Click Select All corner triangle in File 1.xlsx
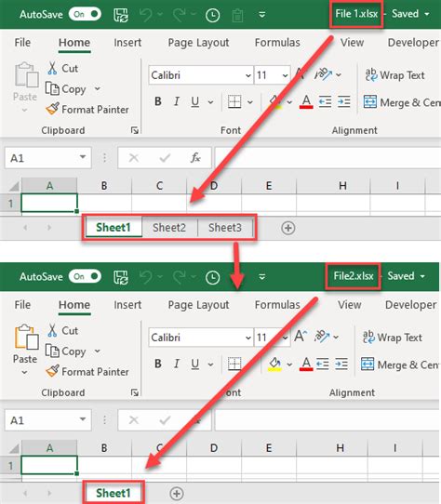 (x=14, y=186)
